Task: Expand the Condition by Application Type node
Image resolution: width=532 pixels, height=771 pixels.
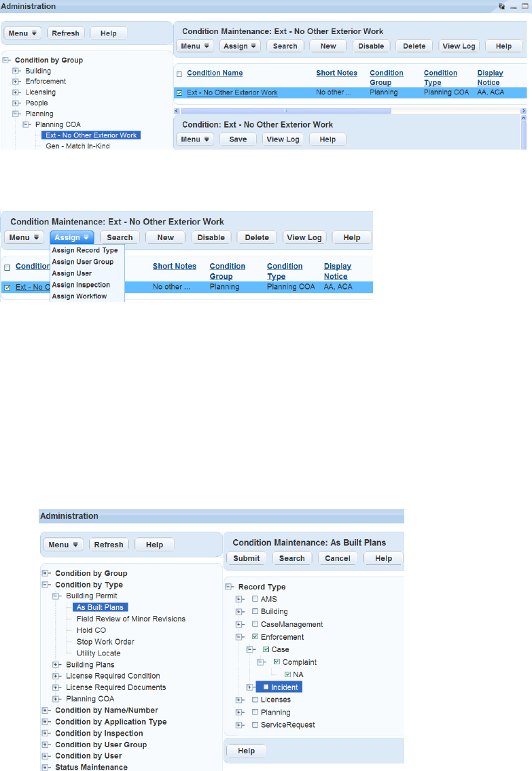Action: pyautogui.click(x=46, y=722)
